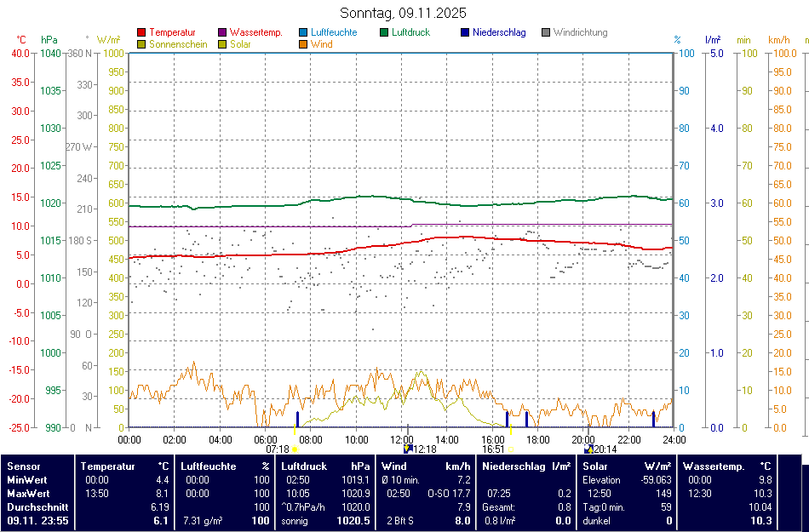
Task: Click the sunrise marker at 07:18
Action: (295, 449)
